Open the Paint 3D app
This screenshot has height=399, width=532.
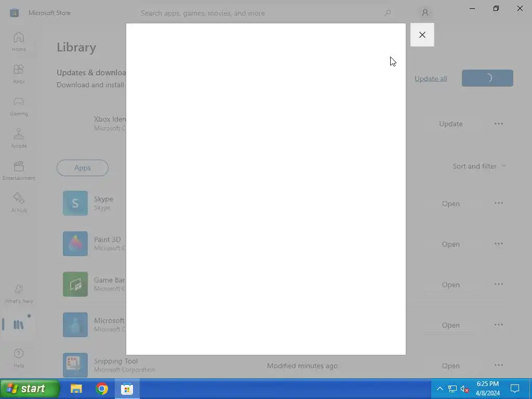click(x=450, y=244)
